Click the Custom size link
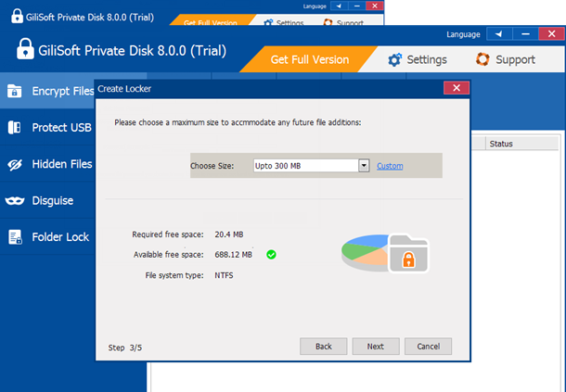Viewport: 566px width, 392px height. (390, 166)
